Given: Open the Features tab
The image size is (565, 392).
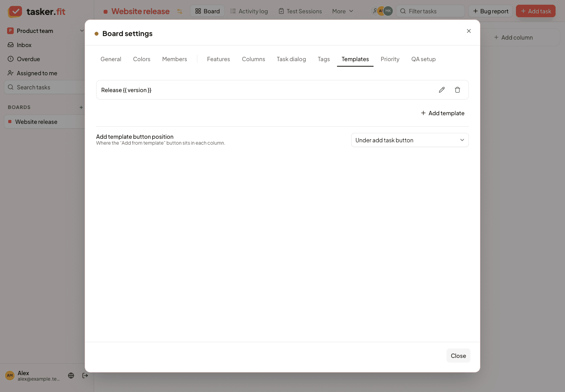Looking at the screenshot, I should (x=219, y=59).
